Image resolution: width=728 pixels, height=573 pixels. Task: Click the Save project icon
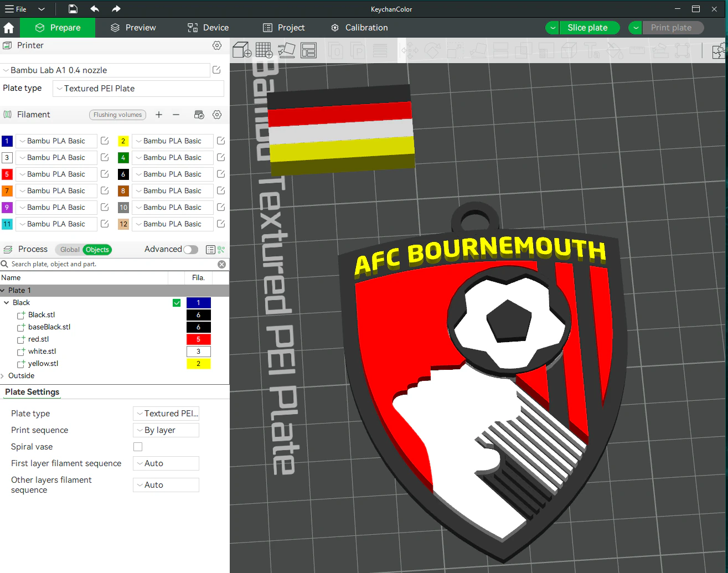(x=73, y=9)
